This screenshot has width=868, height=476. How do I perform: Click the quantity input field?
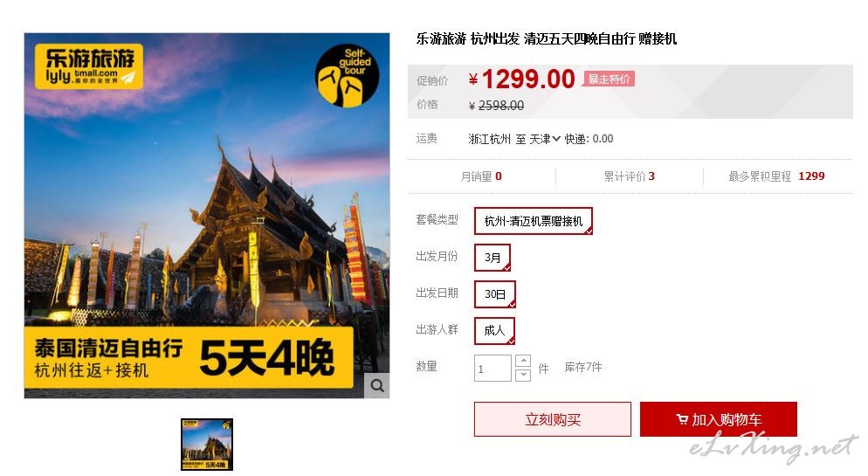493,368
